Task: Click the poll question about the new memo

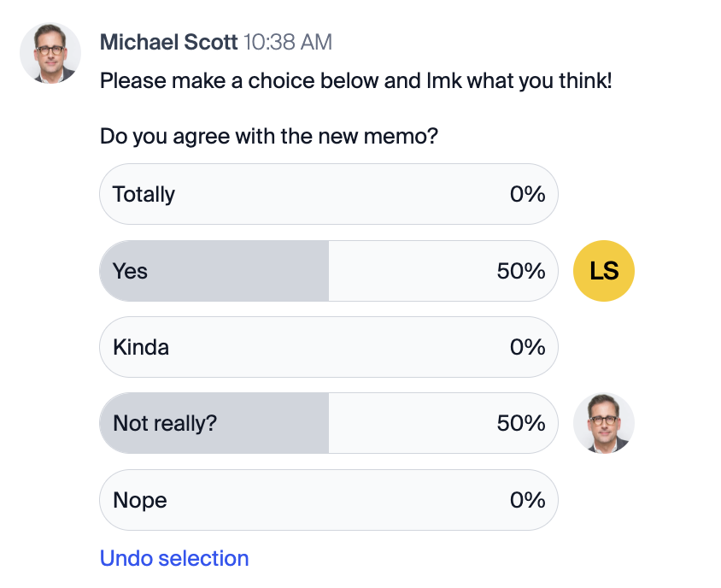Action: (269, 136)
